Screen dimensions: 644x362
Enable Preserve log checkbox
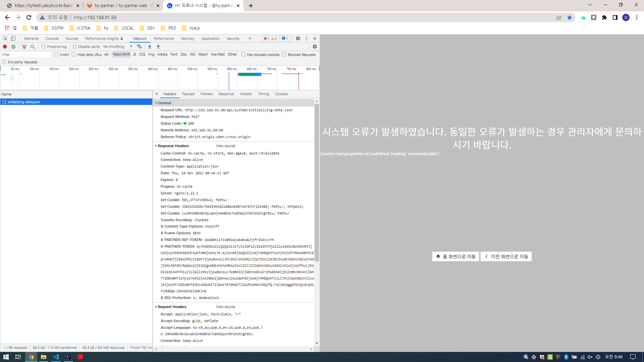click(44, 47)
